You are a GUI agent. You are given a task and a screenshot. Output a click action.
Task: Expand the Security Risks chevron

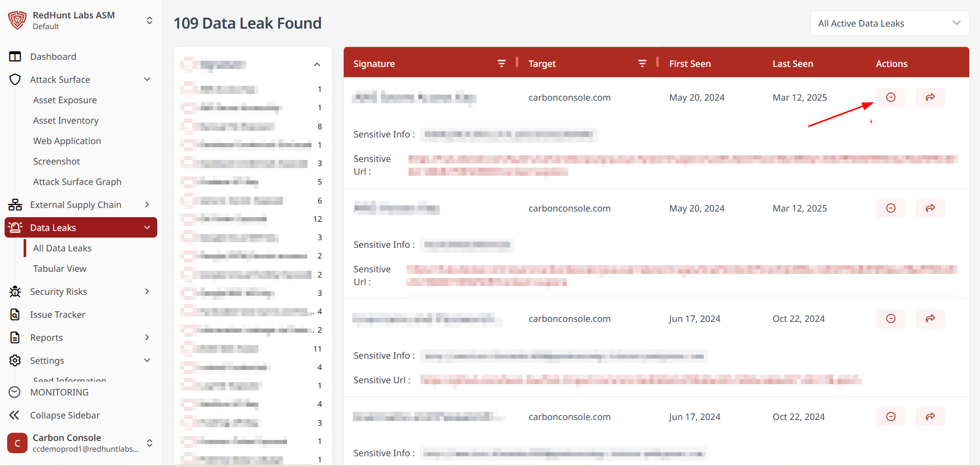[x=147, y=291]
